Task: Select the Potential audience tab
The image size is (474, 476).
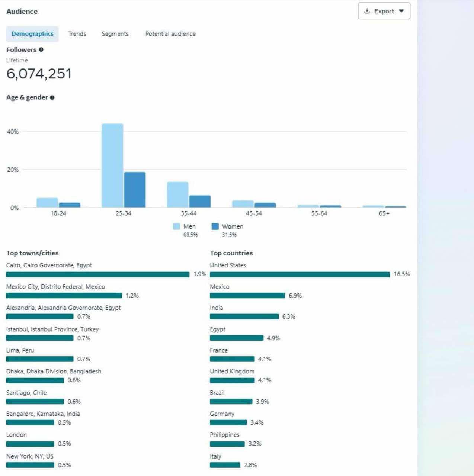Action: (x=170, y=34)
